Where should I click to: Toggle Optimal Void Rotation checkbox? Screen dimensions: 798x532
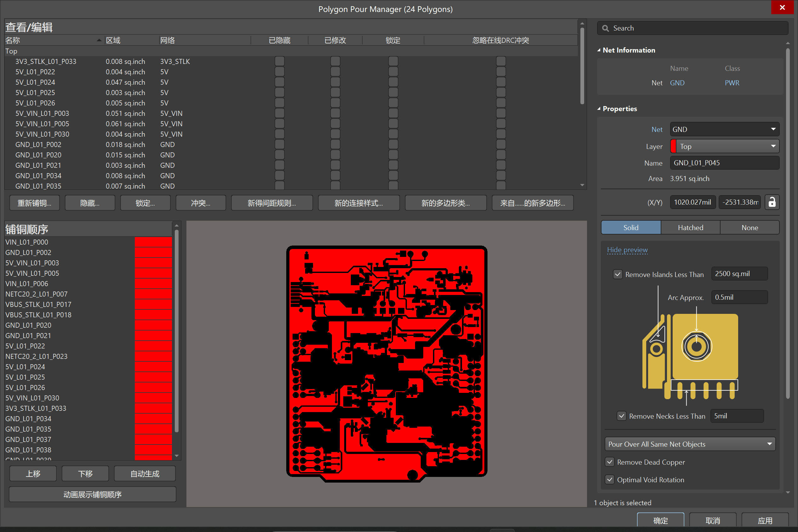pos(610,480)
